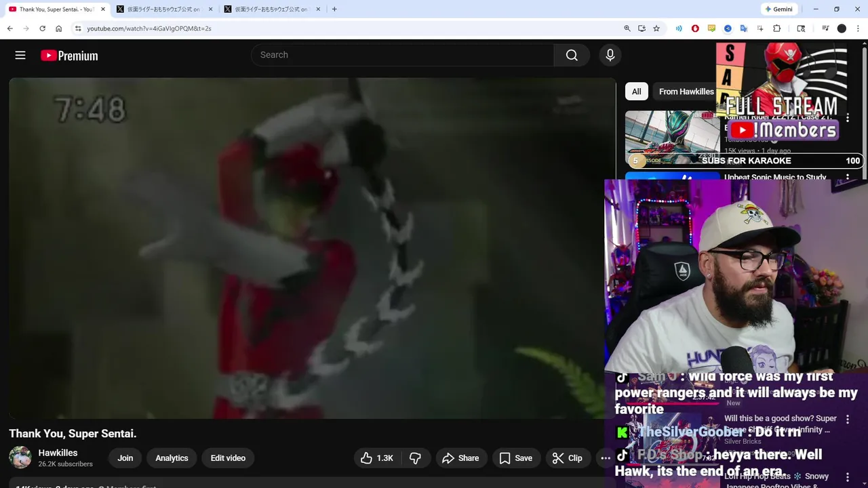
Task: Open the Hawkilles channel avatar
Action: (x=20, y=457)
